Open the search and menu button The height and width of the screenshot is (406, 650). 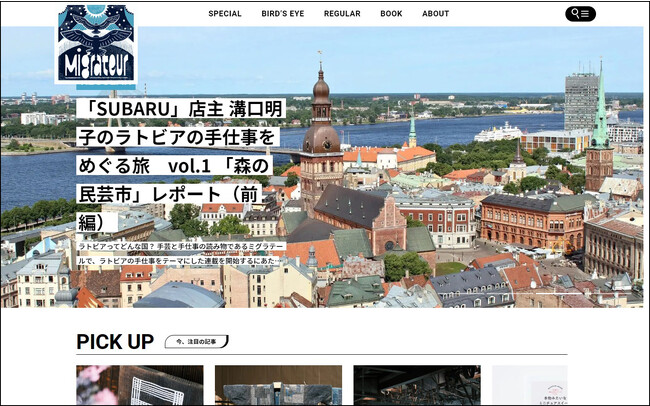[x=580, y=14]
